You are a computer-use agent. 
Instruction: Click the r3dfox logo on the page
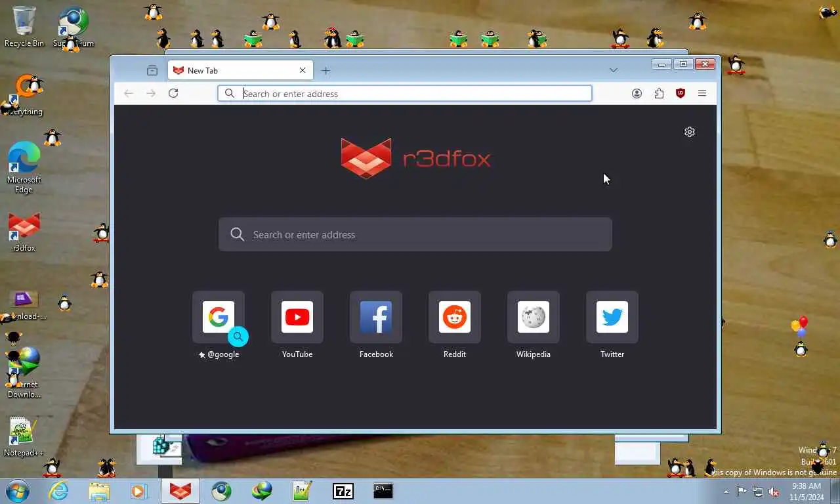(415, 157)
